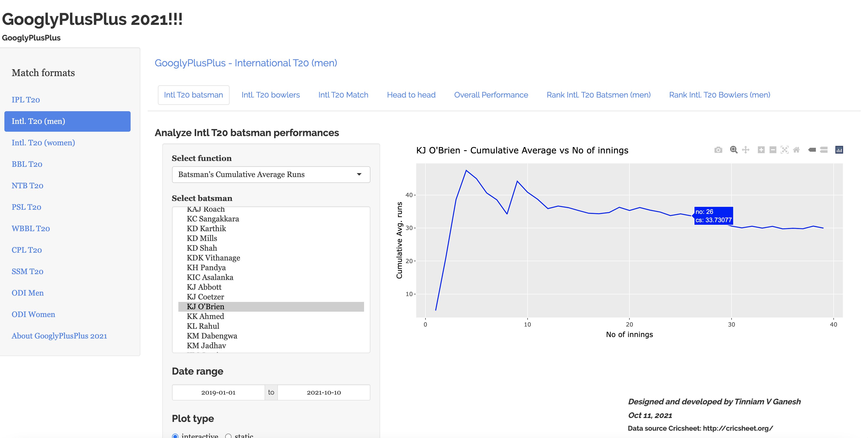This screenshot has width=868, height=438.
Task: Click the Autoscale chart icon
Action: click(784, 150)
